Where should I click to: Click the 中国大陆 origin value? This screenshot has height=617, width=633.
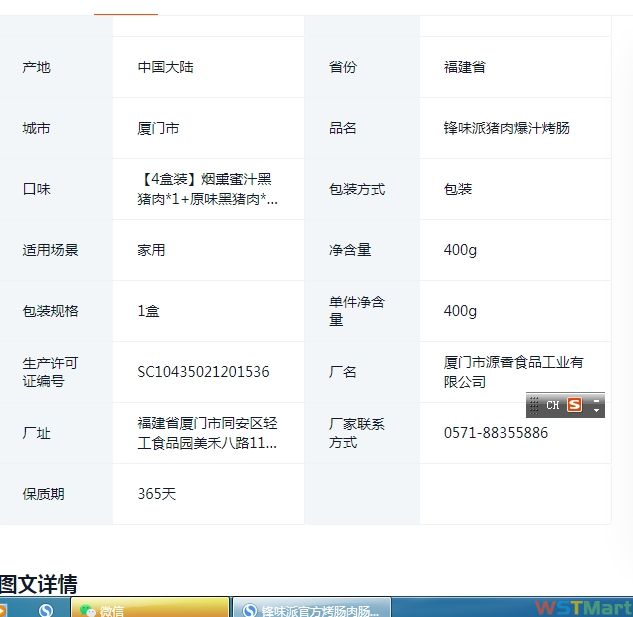tap(164, 67)
